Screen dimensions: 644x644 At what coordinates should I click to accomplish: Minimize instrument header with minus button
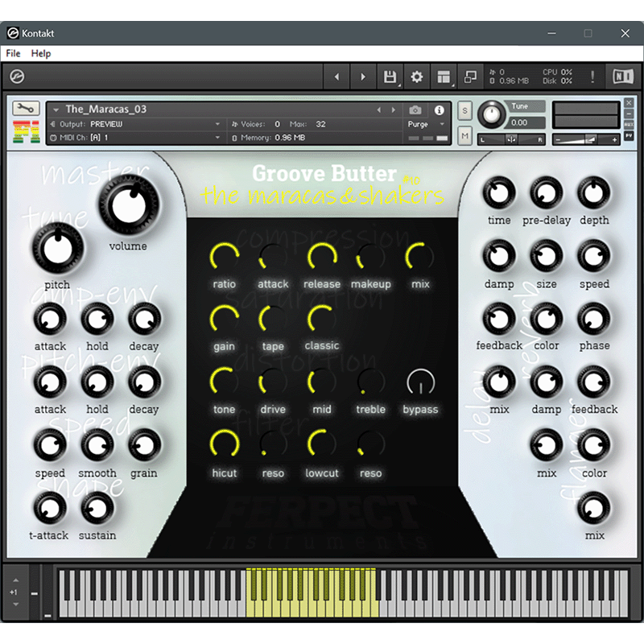629,114
